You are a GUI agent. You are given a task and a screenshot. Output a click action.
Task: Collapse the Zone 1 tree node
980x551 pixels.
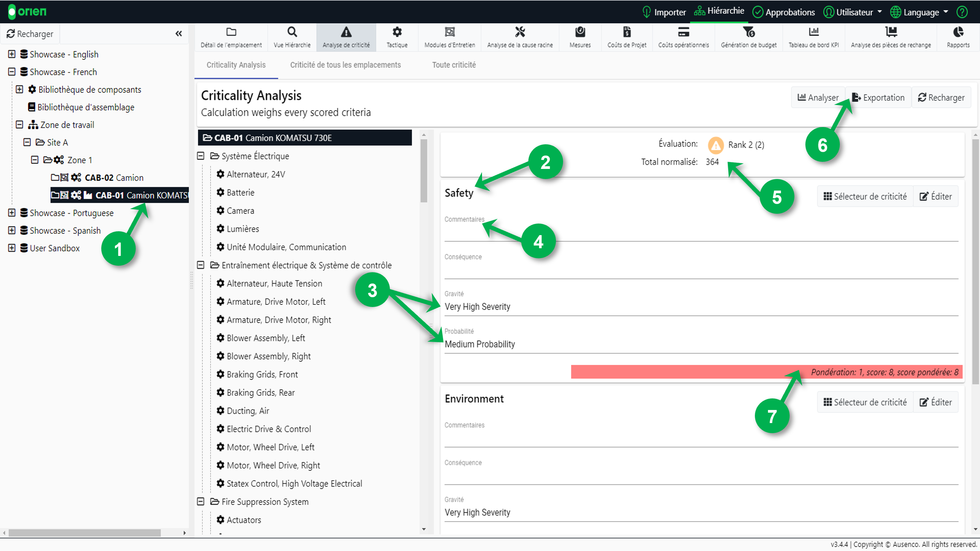coord(35,160)
